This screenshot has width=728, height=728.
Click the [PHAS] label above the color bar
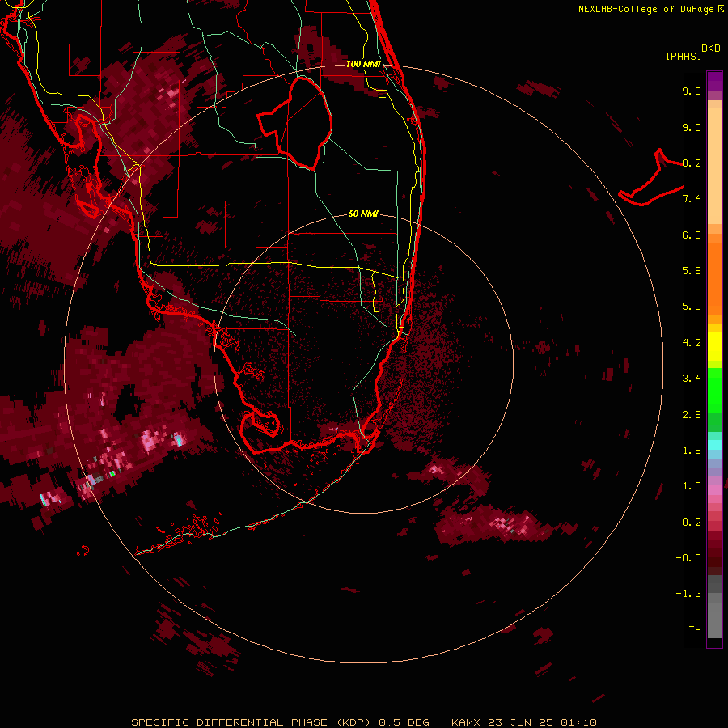click(x=684, y=57)
